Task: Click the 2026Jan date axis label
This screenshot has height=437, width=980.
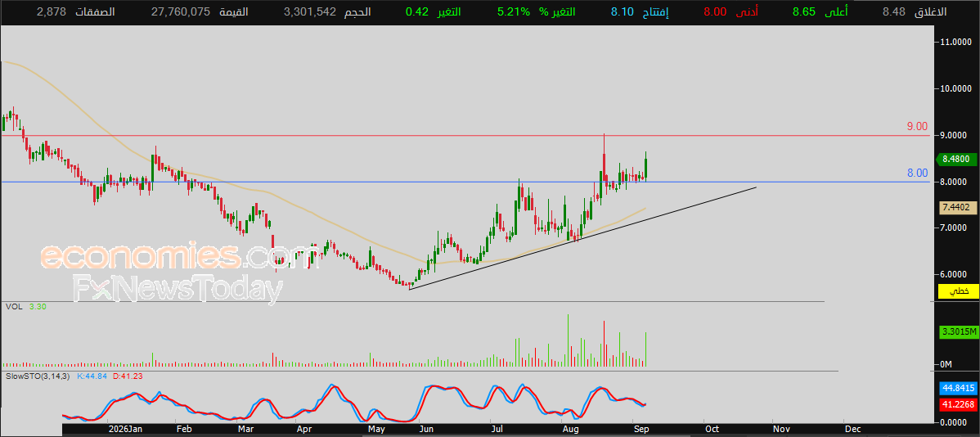Action: pyautogui.click(x=126, y=430)
